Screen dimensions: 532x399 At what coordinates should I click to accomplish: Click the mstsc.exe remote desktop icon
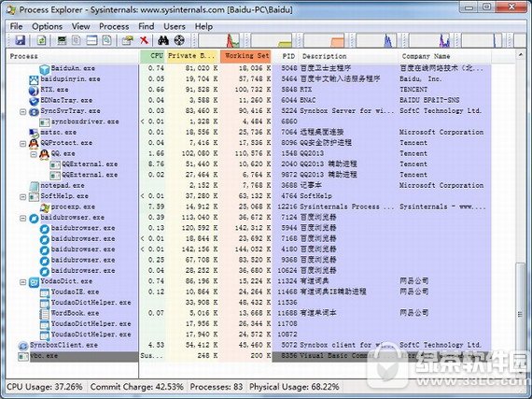click(x=34, y=133)
